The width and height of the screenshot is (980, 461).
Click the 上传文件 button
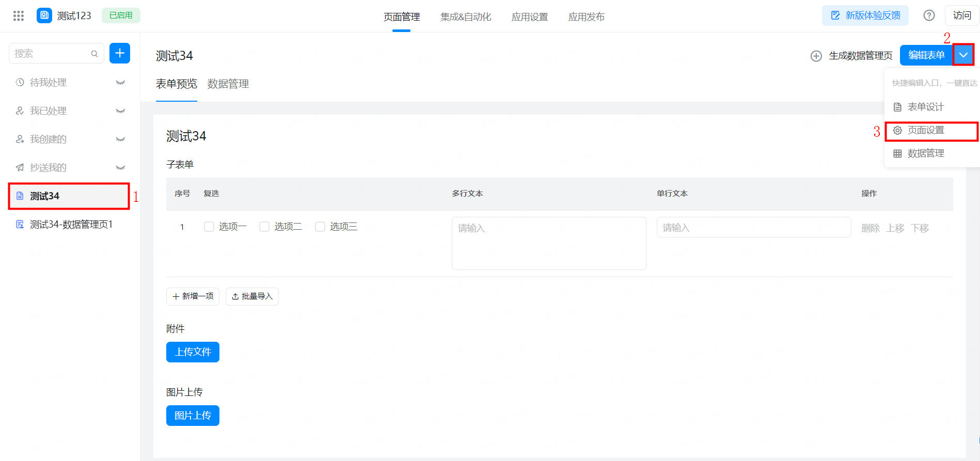(x=193, y=352)
